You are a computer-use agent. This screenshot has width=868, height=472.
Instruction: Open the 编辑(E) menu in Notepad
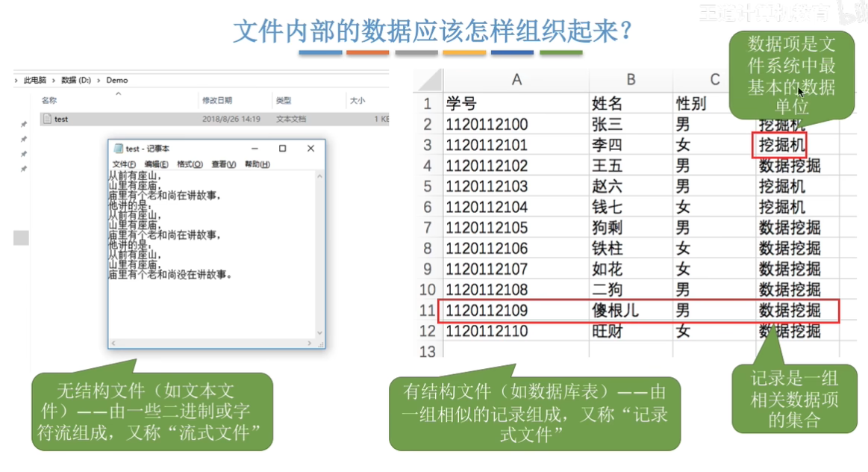click(156, 164)
